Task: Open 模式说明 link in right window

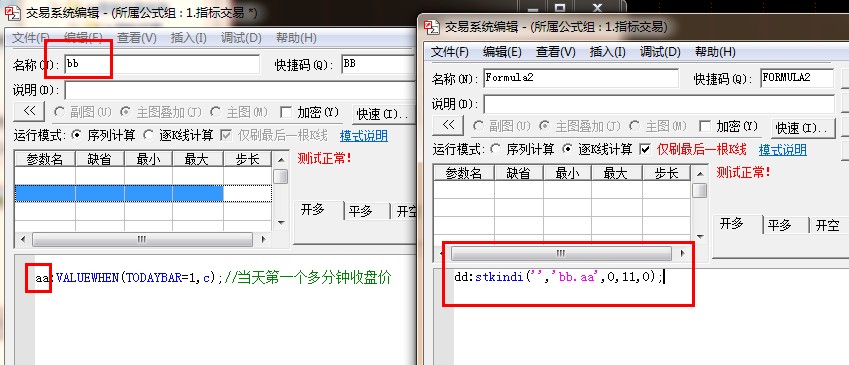Action: [783, 149]
